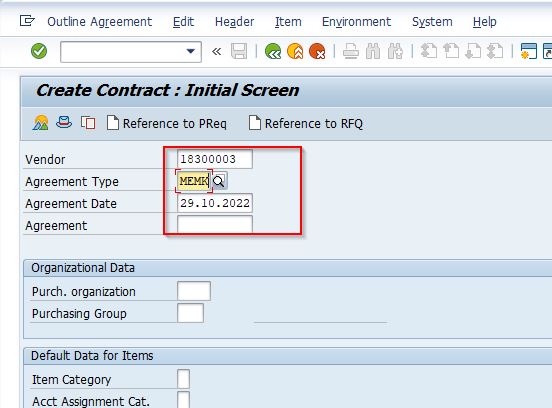Screen dimensions: 552x408
Task: Open the Outline Agreement menu
Action: (100, 22)
